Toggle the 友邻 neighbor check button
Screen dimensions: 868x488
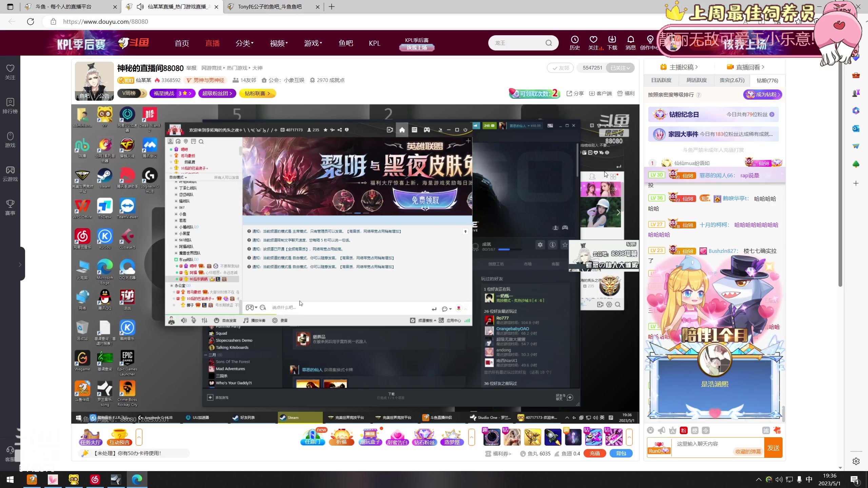pyautogui.click(x=560, y=68)
